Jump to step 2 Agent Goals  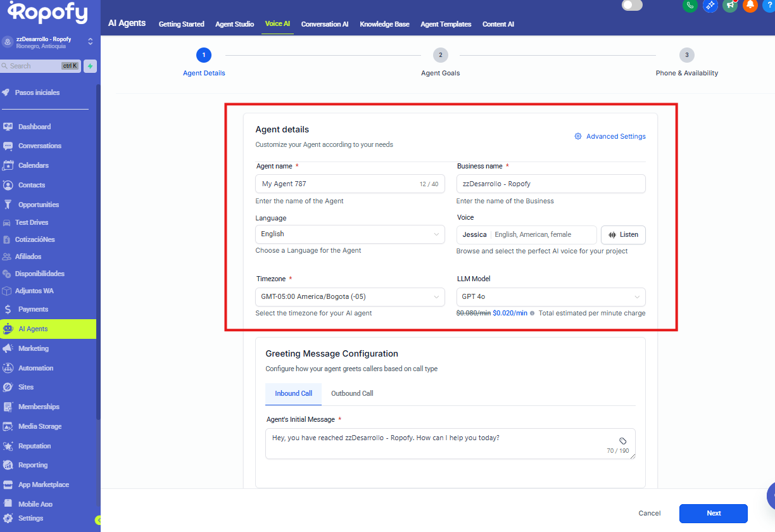coord(440,55)
